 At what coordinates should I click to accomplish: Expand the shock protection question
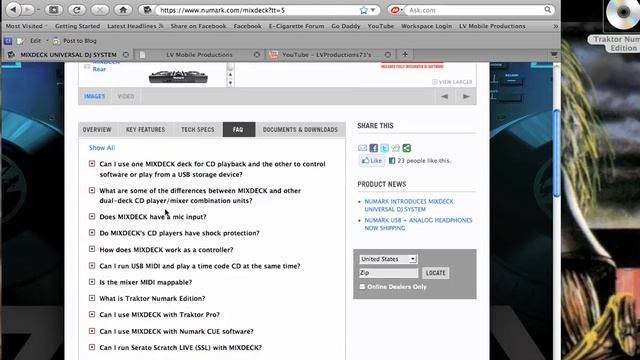[92, 233]
